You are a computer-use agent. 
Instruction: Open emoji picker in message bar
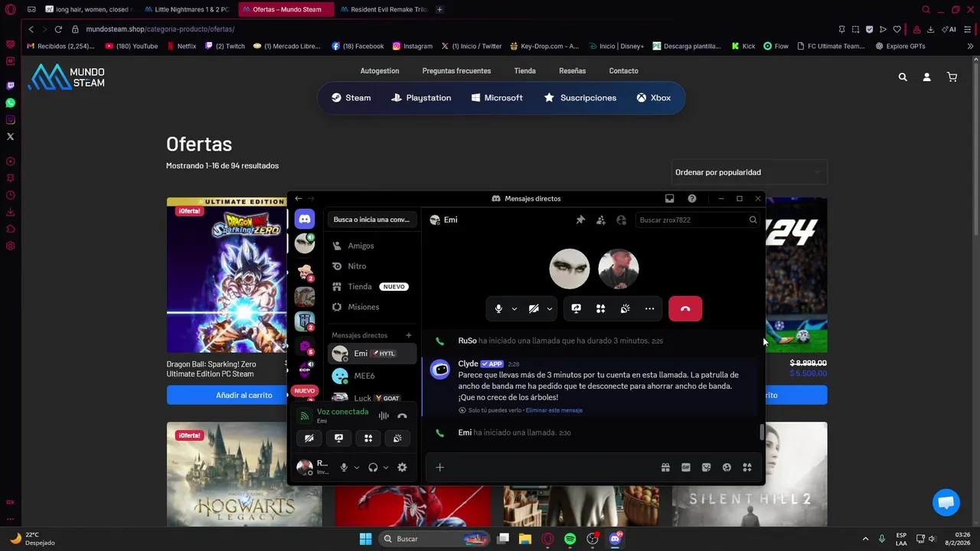[727, 468]
